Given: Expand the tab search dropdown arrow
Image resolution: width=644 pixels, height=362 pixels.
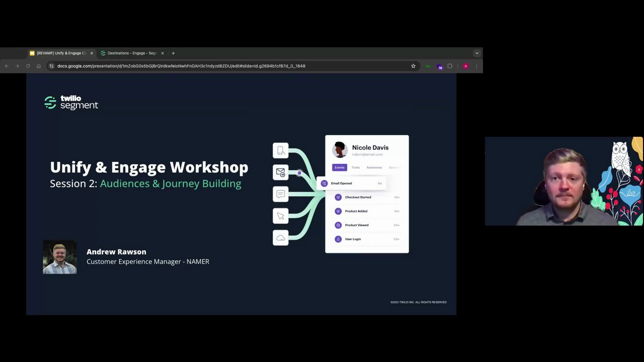Looking at the screenshot, I should (x=477, y=53).
